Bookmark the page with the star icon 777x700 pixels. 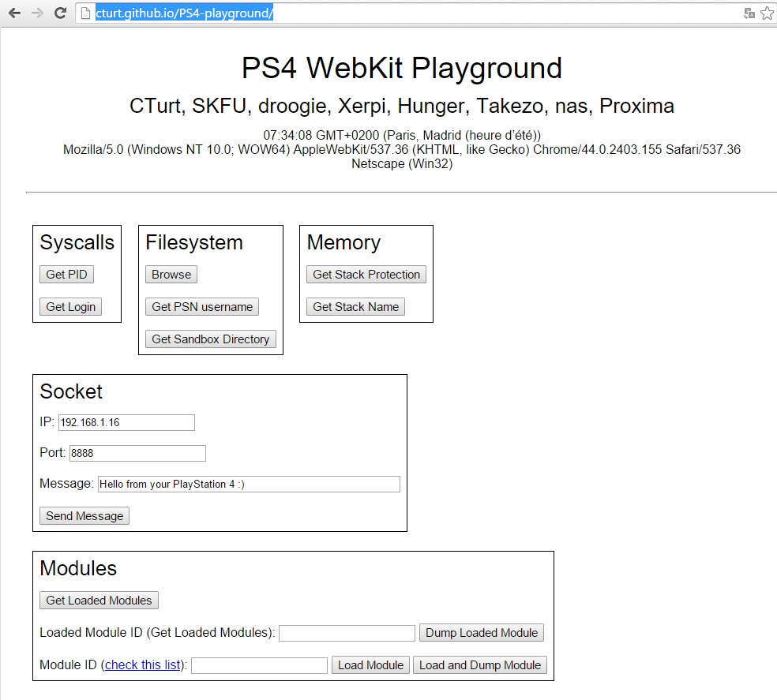pos(767,13)
